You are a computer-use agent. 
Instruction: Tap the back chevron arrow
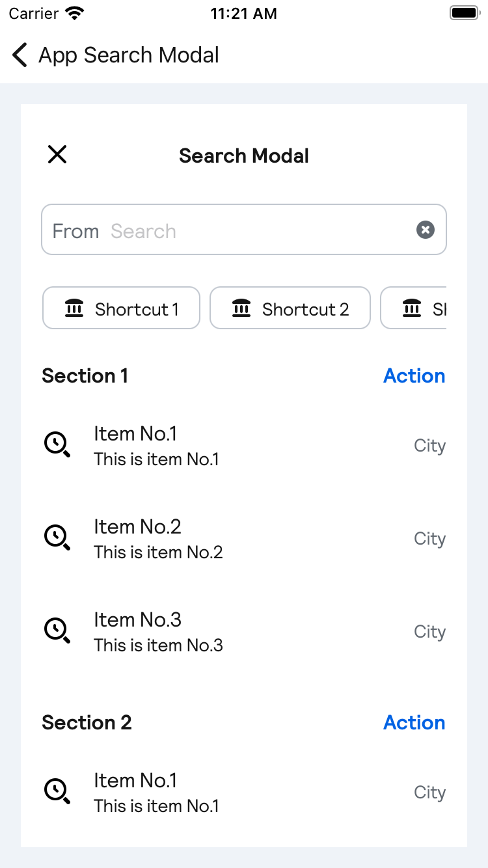pyautogui.click(x=20, y=55)
